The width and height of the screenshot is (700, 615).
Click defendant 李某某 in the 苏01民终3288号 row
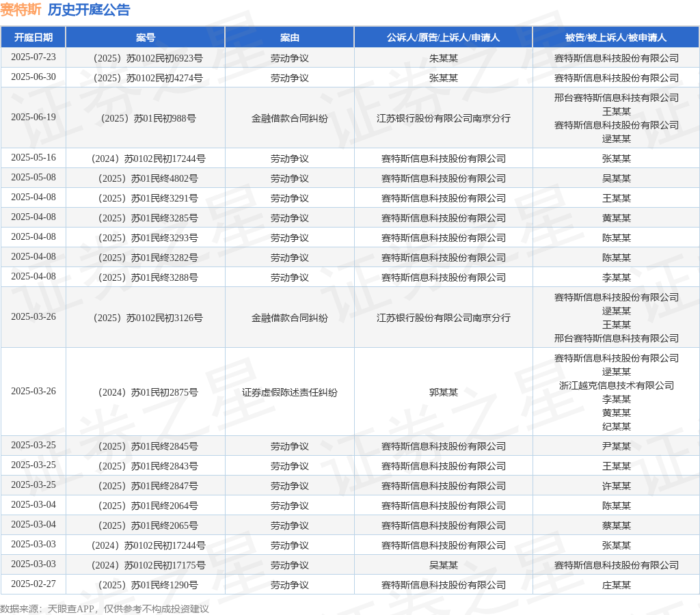(x=616, y=277)
